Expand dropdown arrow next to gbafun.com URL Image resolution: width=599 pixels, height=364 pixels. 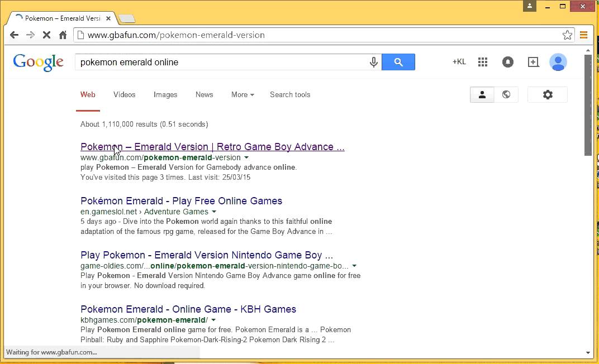(x=246, y=157)
